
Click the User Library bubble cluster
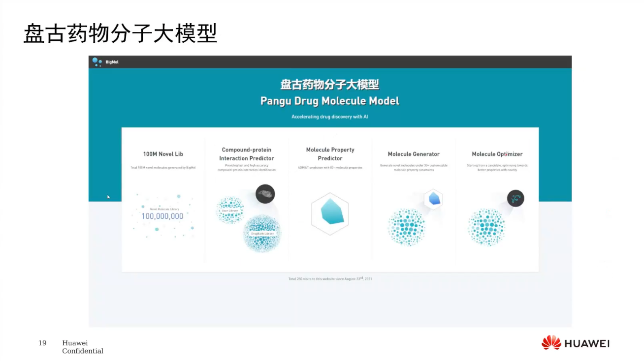[x=230, y=210]
